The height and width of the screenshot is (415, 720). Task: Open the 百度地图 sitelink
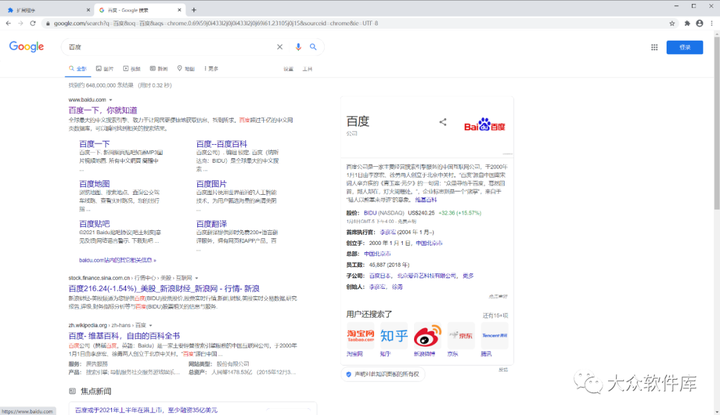94,184
